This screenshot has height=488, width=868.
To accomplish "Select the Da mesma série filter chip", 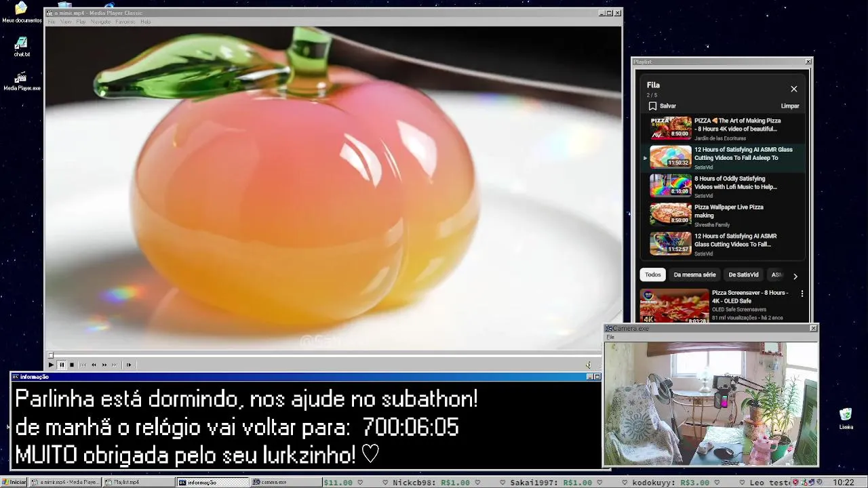I will 694,274.
